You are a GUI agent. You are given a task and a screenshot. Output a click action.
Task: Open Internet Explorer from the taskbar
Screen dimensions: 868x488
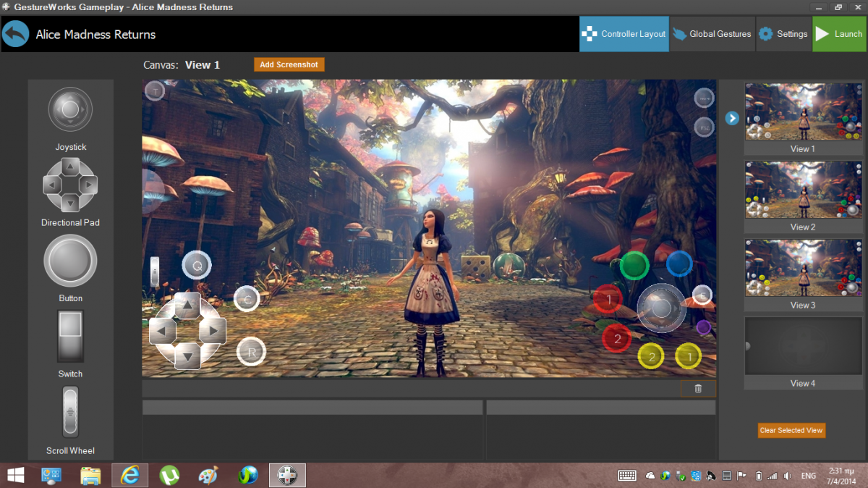pos(130,475)
